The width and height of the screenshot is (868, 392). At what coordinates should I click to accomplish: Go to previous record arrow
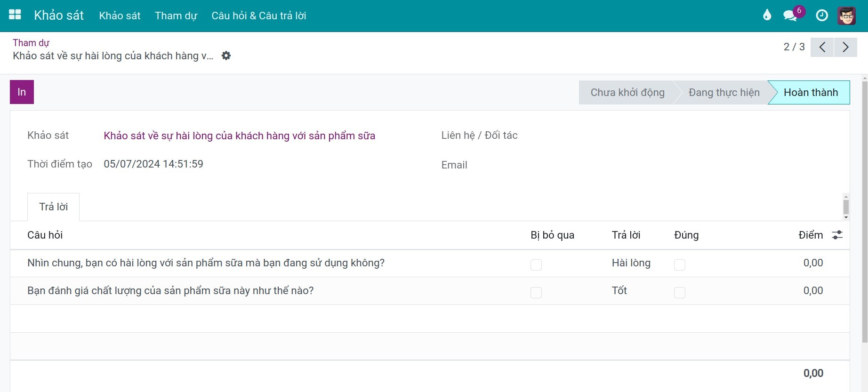click(822, 47)
